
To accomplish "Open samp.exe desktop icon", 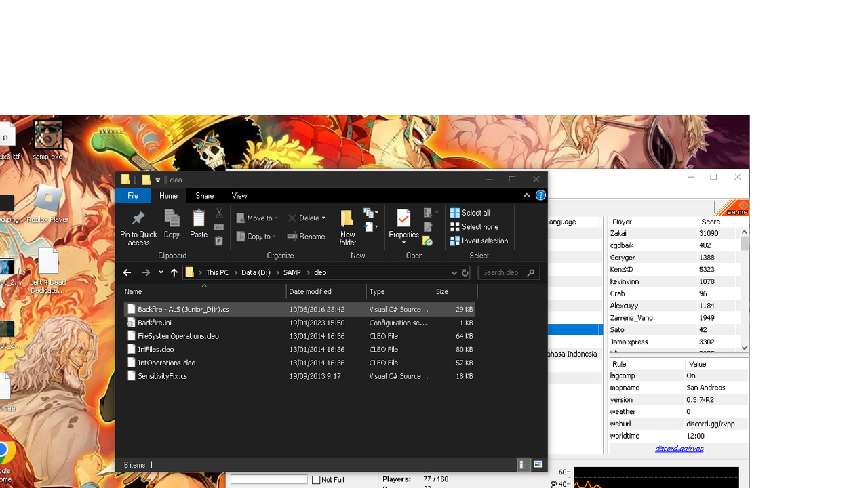I will (x=47, y=140).
